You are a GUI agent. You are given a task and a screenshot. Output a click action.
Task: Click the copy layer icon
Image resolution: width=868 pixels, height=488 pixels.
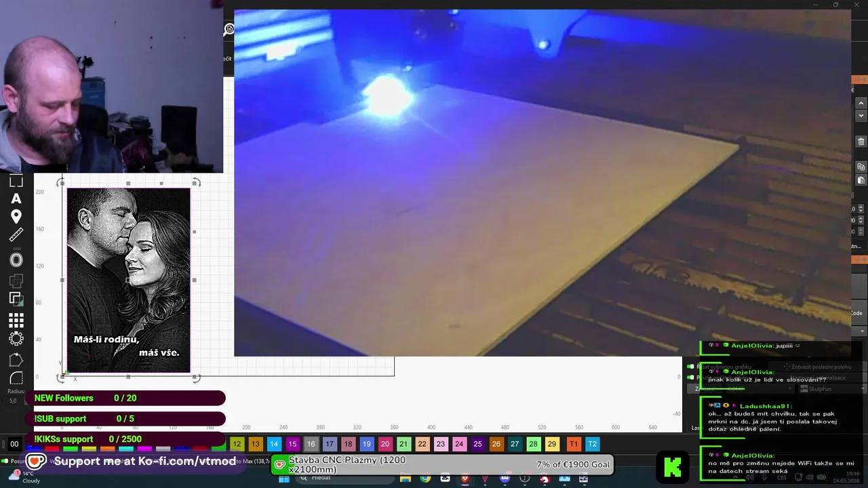pos(861,167)
